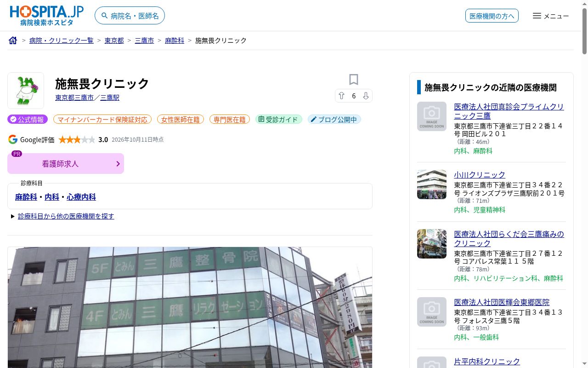
Task: Expand 診療科目から他の医療機関を探す
Action: point(66,216)
